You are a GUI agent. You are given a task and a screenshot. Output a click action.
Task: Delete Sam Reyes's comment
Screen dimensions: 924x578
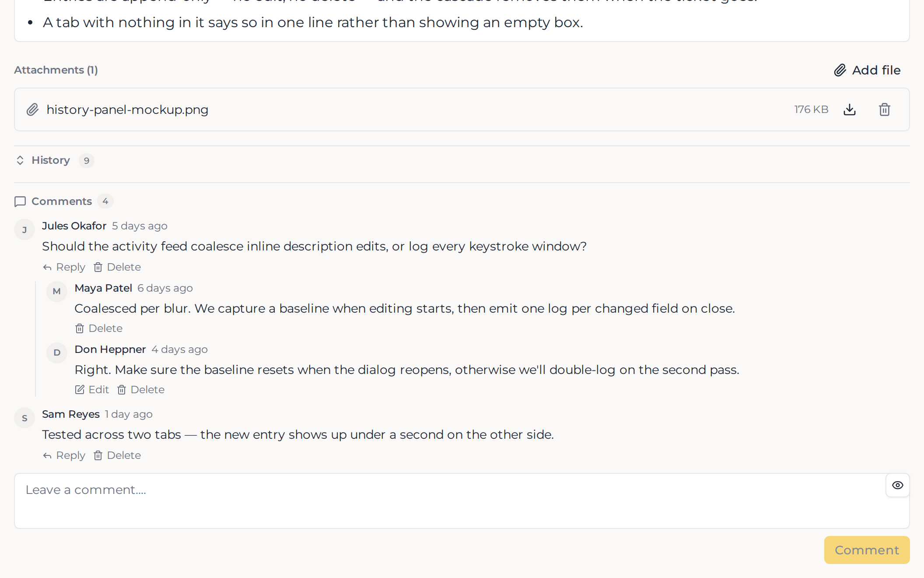(117, 455)
